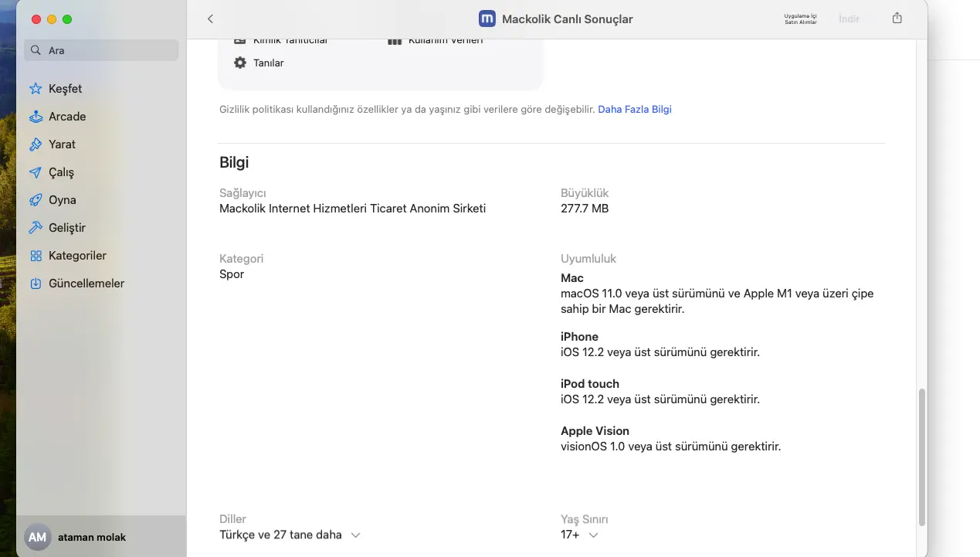Click the Keşfet star icon
This screenshot has width=980, height=557.
(x=36, y=89)
